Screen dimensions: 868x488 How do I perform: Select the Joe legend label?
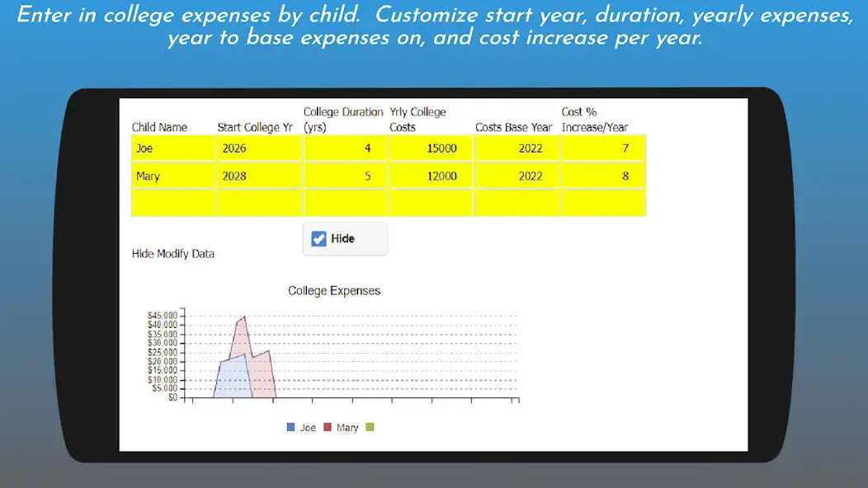tap(308, 428)
